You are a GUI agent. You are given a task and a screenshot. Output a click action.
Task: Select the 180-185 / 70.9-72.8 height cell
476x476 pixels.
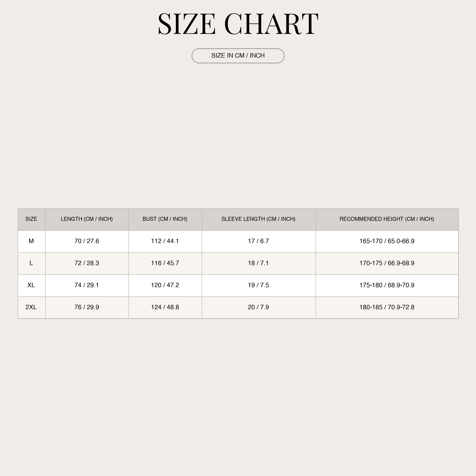[387, 307]
